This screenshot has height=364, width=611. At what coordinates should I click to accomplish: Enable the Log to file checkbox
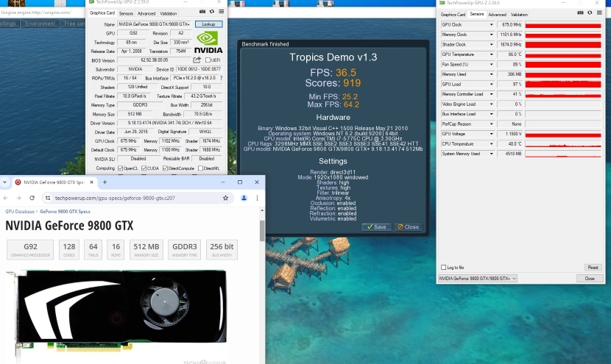tap(443, 267)
